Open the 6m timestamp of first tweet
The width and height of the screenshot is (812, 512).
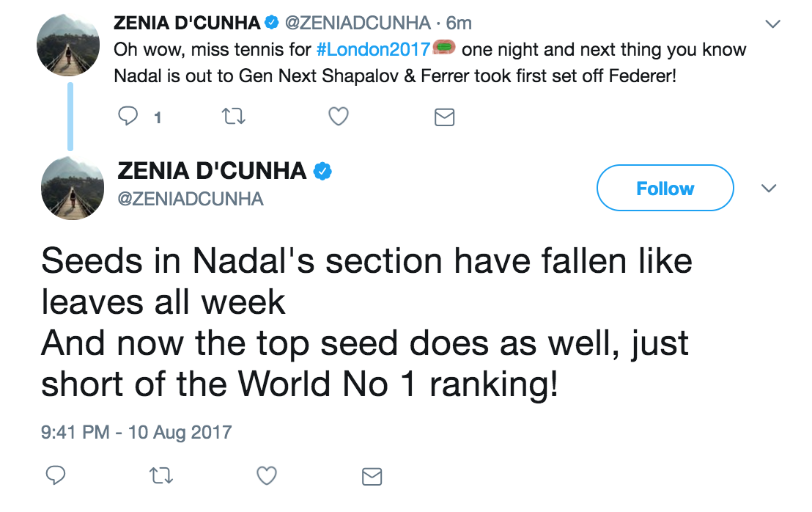click(x=459, y=23)
